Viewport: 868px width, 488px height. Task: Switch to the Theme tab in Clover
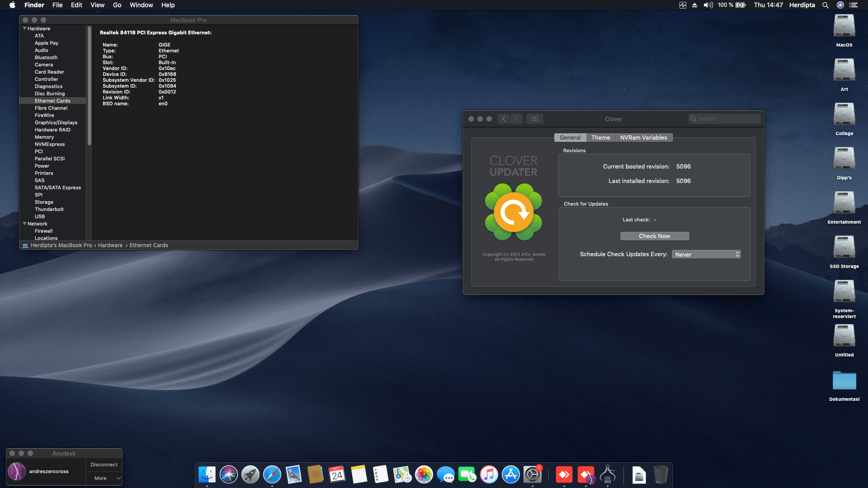coord(600,137)
